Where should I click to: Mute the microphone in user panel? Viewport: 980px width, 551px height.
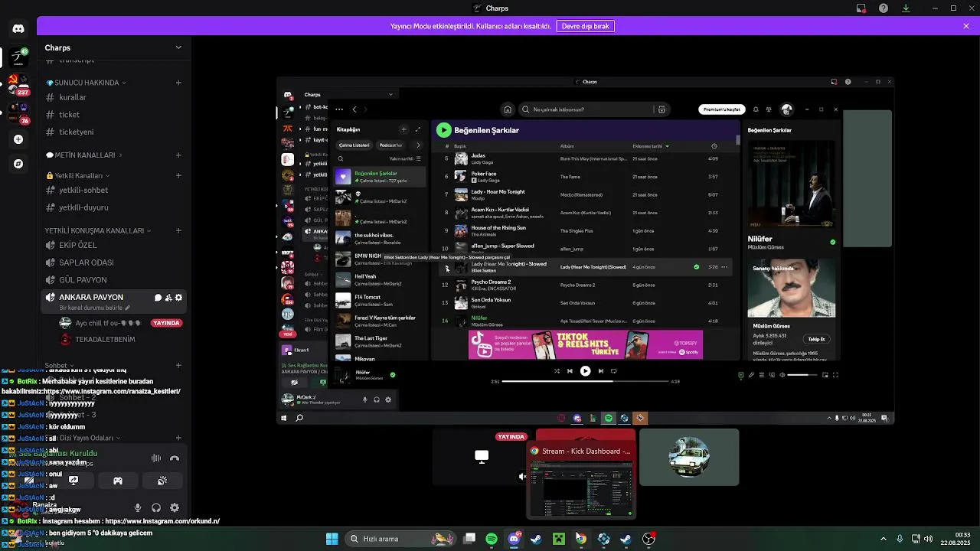(138, 507)
